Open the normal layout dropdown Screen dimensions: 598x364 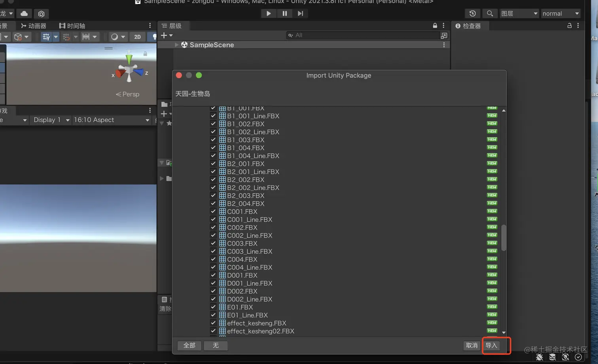pos(560,13)
